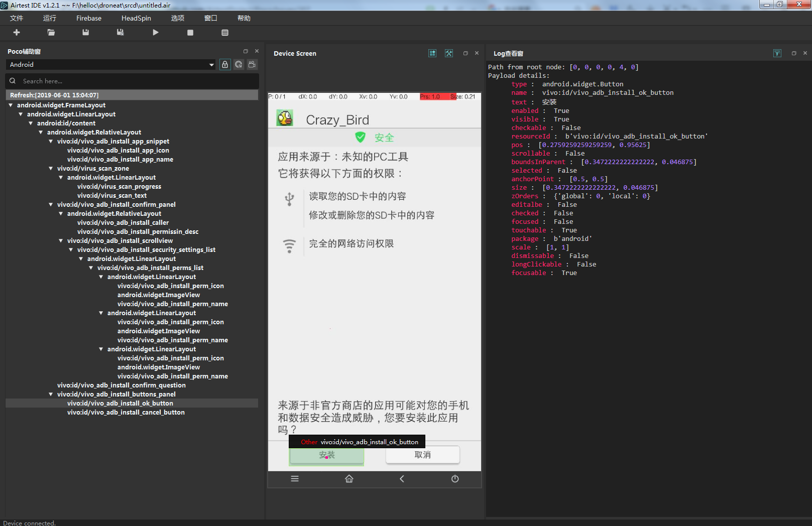The image size is (812, 526).
Task: Collapse the vivo_adb_install_buttons_panel node
Action: pyautogui.click(x=51, y=394)
